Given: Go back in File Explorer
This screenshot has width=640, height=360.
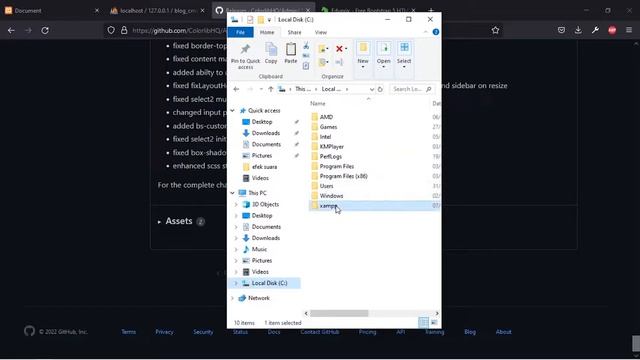Looking at the screenshot, I should click(x=236, y=89).
